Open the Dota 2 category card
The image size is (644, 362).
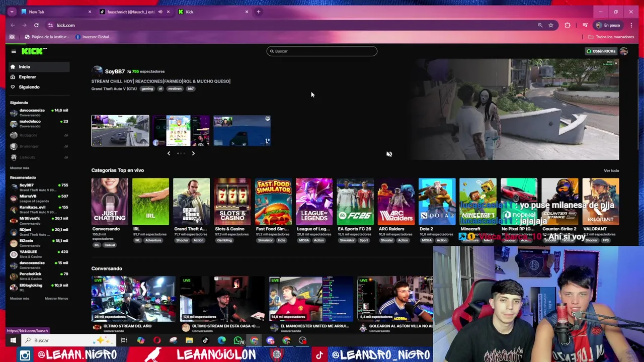(437, 201)
